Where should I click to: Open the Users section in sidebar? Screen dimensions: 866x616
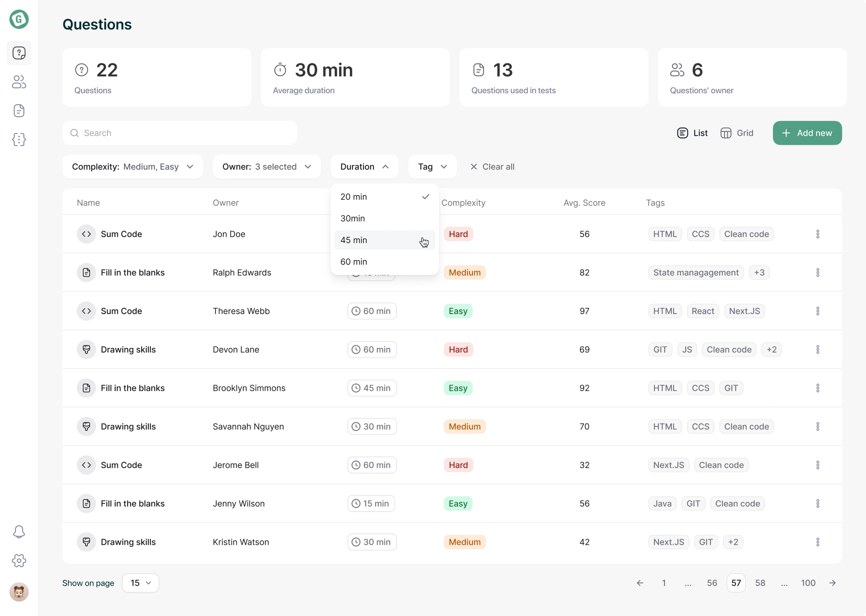coord(19,82)
